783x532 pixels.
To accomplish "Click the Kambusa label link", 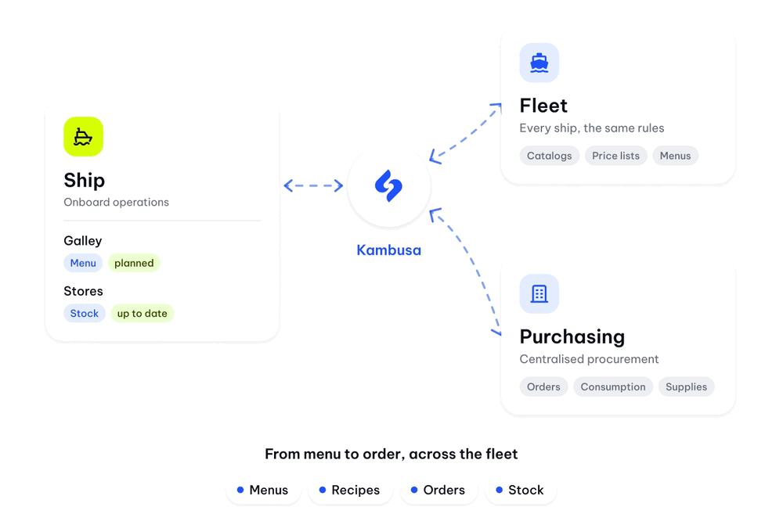I will [388, 250].
